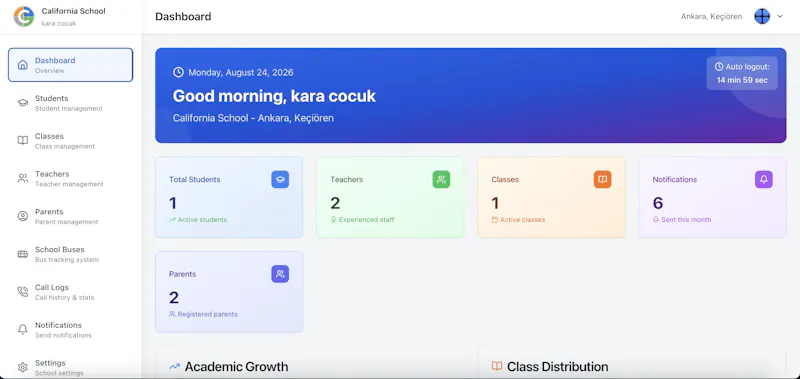Click the green Teachers card icon
The width and height of the screenshot is (800, 379).
tap(441, 180)
